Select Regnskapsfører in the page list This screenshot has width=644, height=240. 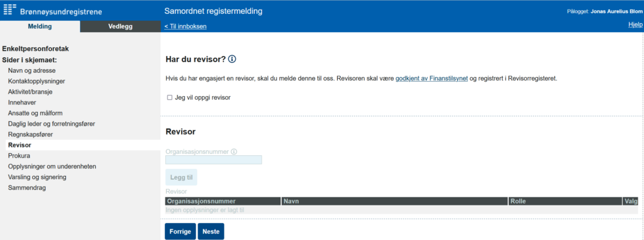pyautogui.click(x=30, y=134)
